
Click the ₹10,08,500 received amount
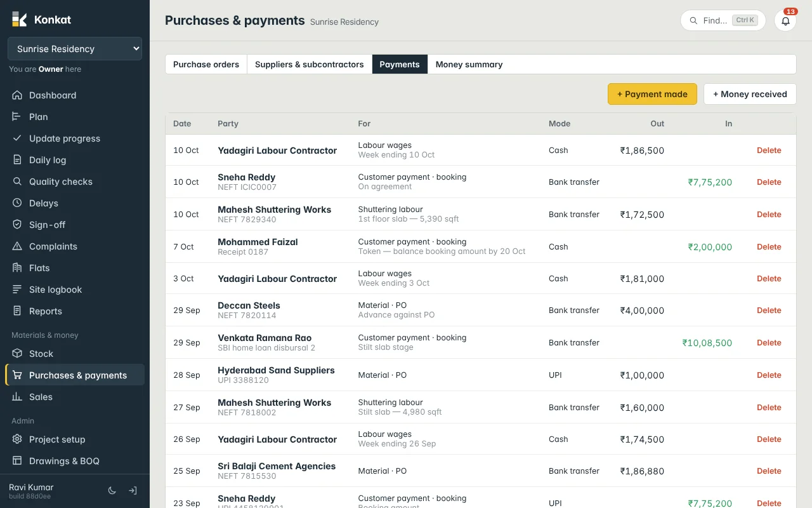[x=707, y=343]
